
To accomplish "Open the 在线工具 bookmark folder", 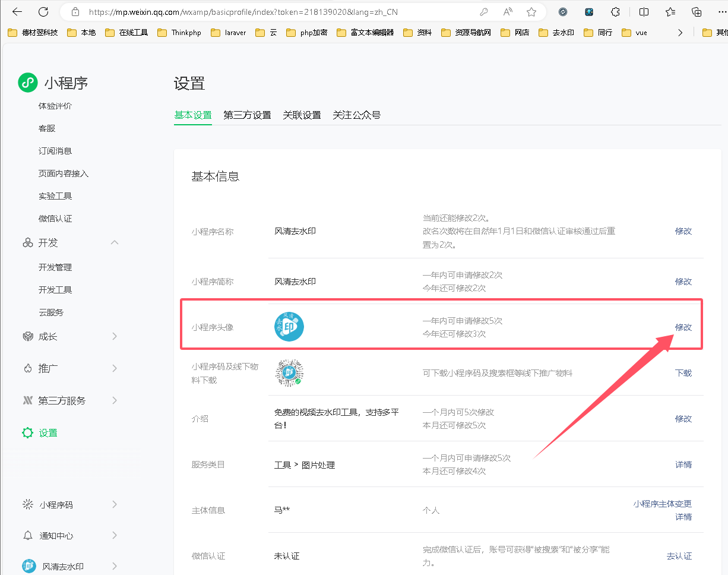I will 126,33.
